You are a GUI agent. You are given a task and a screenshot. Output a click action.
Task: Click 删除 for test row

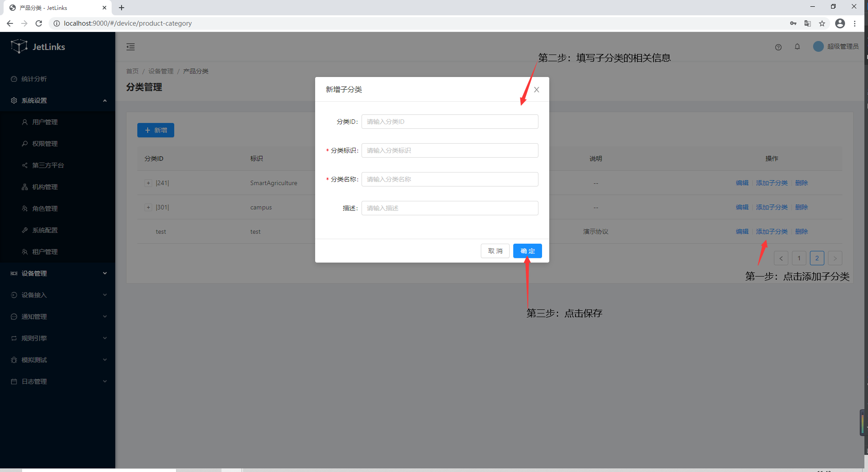(x=801, y=231)
